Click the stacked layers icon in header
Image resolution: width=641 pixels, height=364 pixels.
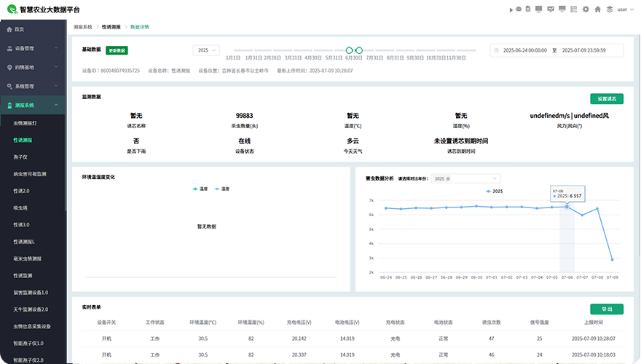(x=609, y=9)
